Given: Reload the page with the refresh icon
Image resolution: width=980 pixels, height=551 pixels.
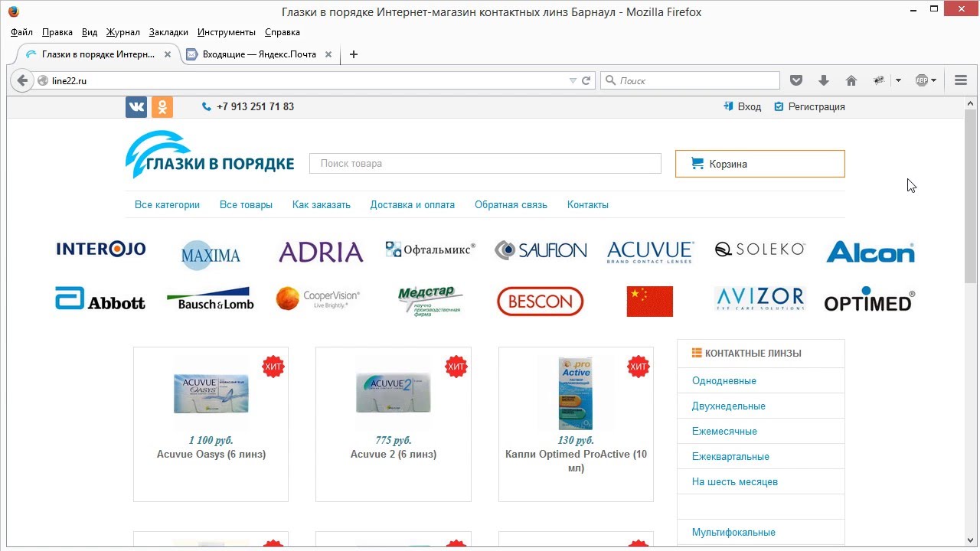Looking at the screenshot, I should coord(586,80).
